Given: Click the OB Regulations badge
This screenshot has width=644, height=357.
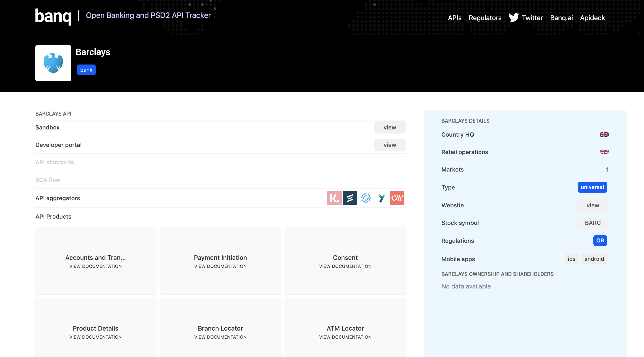Looking at the screenshot, I should tap(600, 241).
